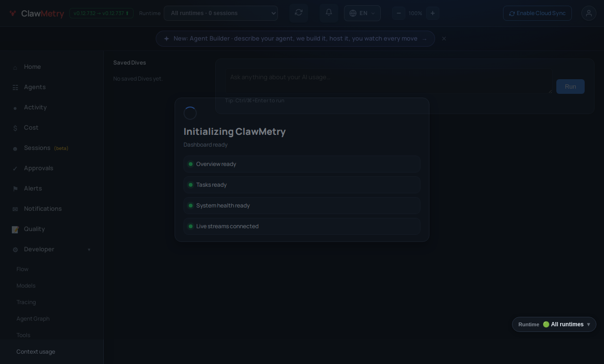The image size is (604, 364).
Task: Click the ClawMetry logo icon
Action: tap(13, 14)
